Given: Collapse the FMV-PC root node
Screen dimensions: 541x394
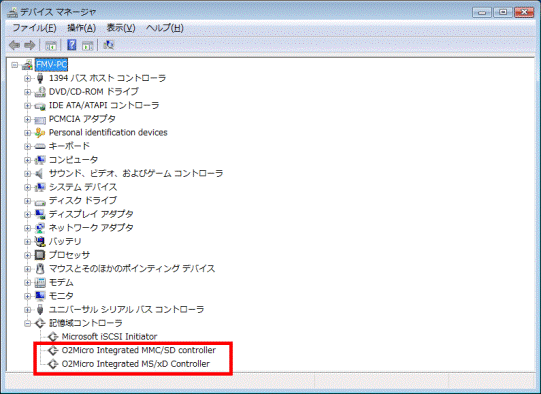Looking at the screenshot, I should 14,65.
